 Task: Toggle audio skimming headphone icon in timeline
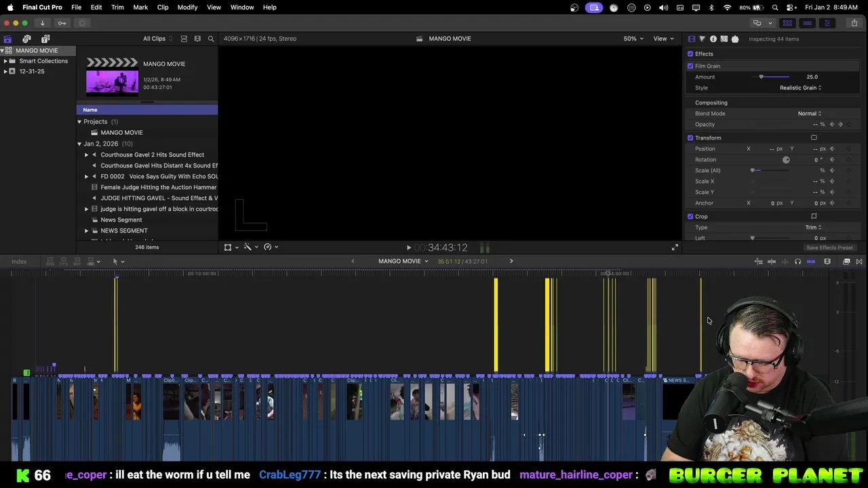[x=797, y=262]
